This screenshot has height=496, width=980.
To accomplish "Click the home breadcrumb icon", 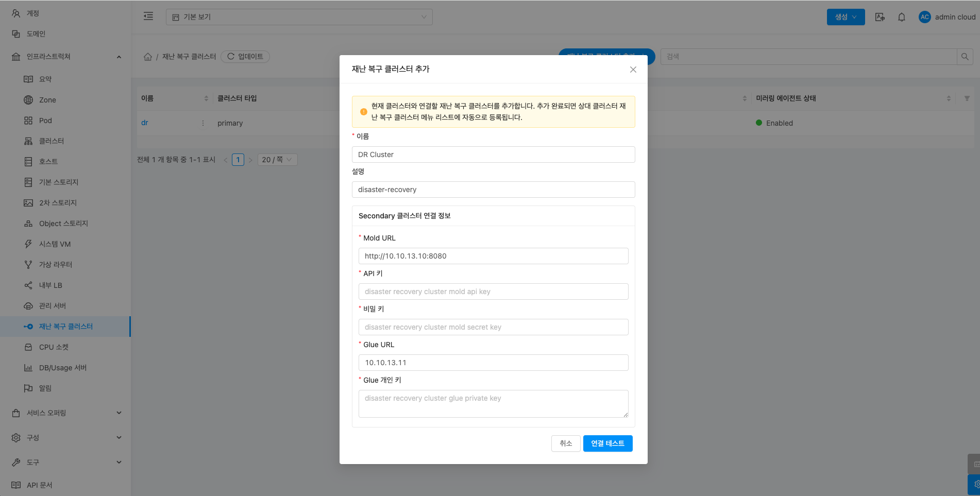I will 148,57.
